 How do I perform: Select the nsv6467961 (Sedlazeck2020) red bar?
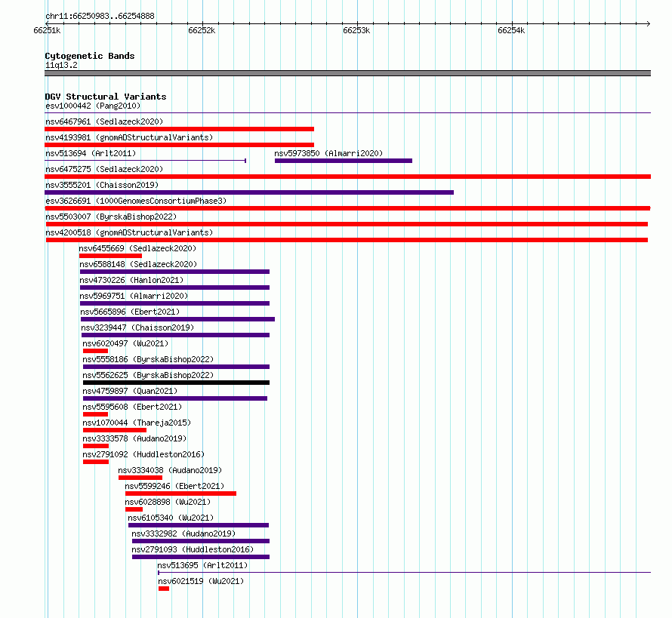coord(179,129)
